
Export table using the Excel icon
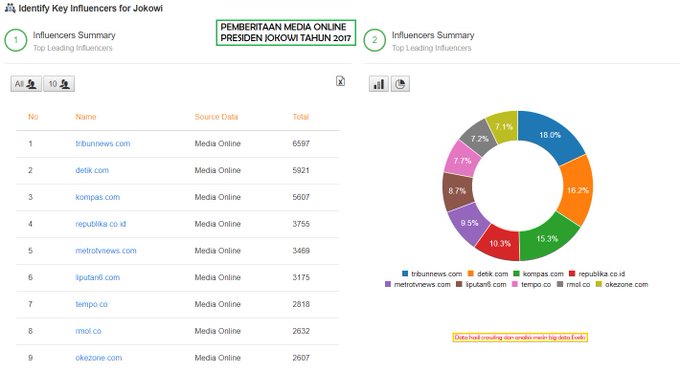pyautogui.click(x=340, y=81)
